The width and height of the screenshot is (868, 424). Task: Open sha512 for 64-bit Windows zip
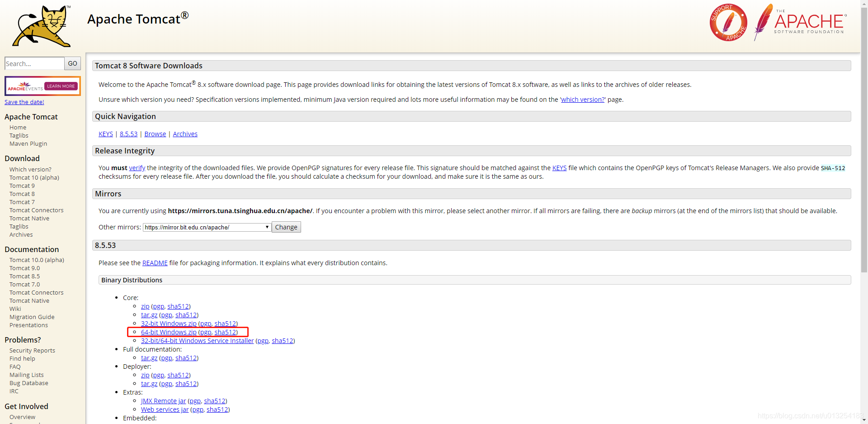click(x=225, y=332)
